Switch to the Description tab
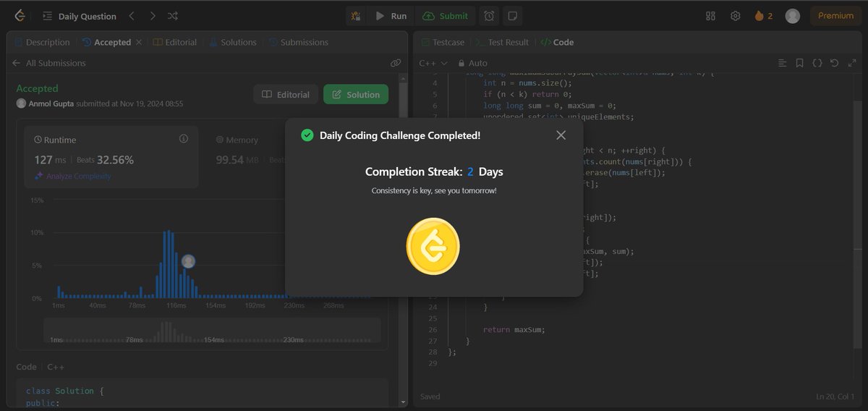868x411 pixels. point(42,42)
